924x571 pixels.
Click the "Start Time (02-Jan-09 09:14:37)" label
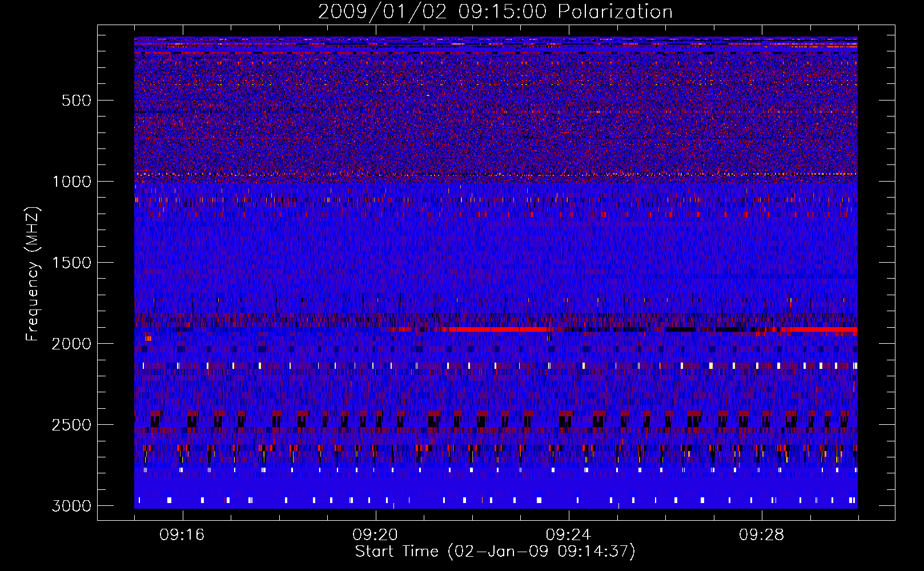point(495,552)
